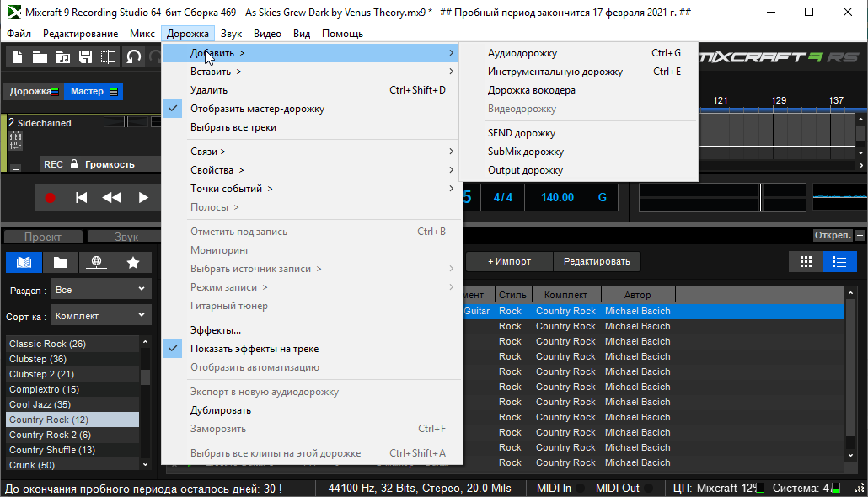The height and width of the screenshot is (497, 868).
Task: Click the + Импорт button
Action: (509, 261)
